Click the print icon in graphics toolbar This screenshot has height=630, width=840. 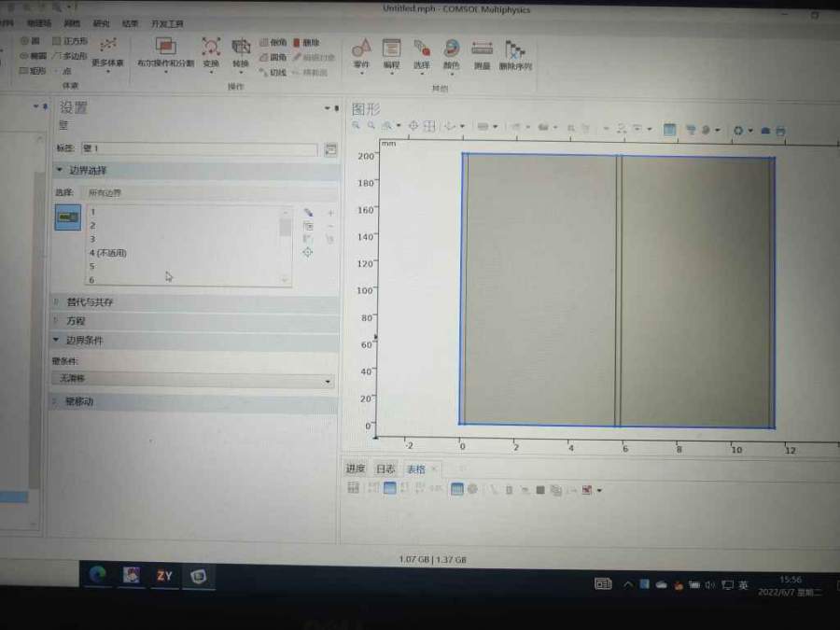[780, 131]
